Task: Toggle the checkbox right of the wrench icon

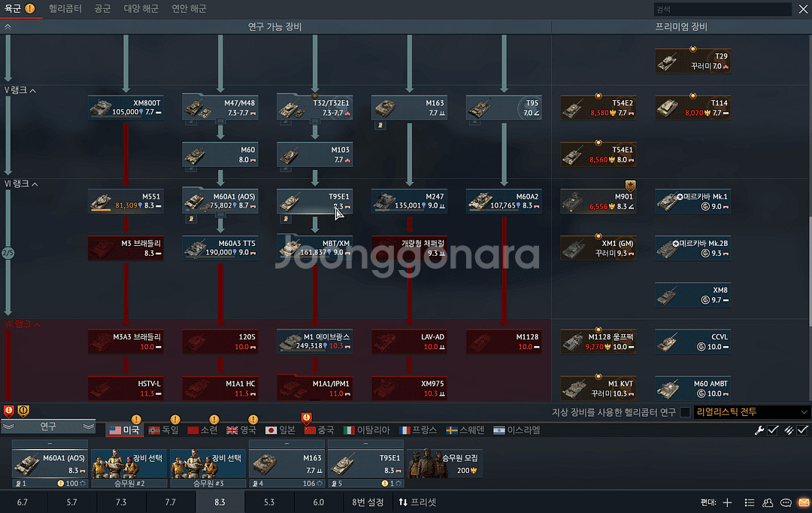Action: pyautogui.click(x=773, y=430)
